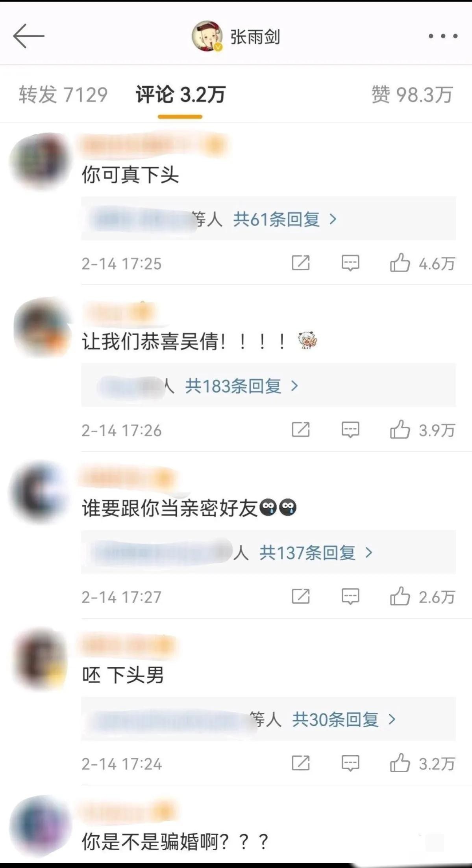Screen dimensions: 472x868
Task: Open 张雨剑 profile avatar in header
Action: click(207, 36)
